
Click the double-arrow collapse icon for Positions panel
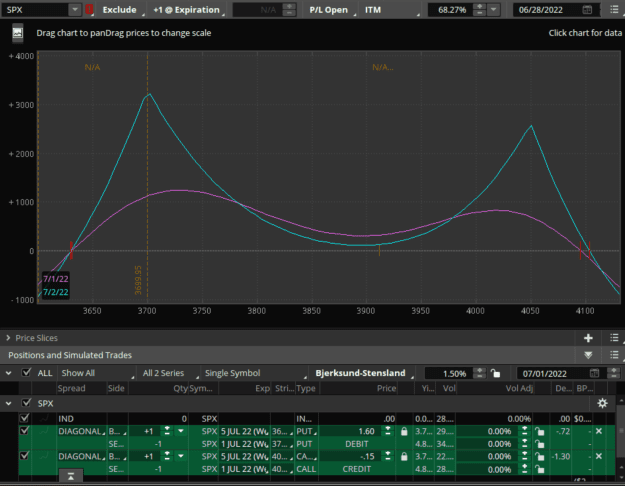click(588, 355)
